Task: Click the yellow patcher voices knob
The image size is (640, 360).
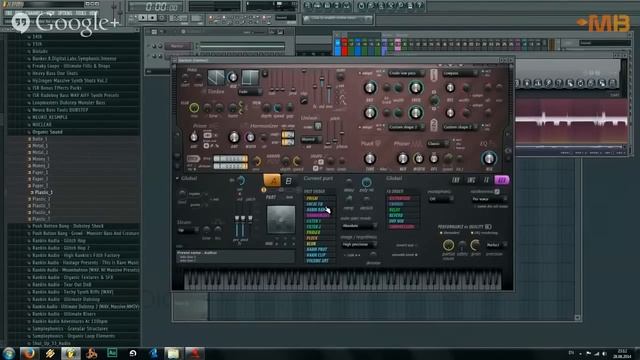Action: [448, 245]
